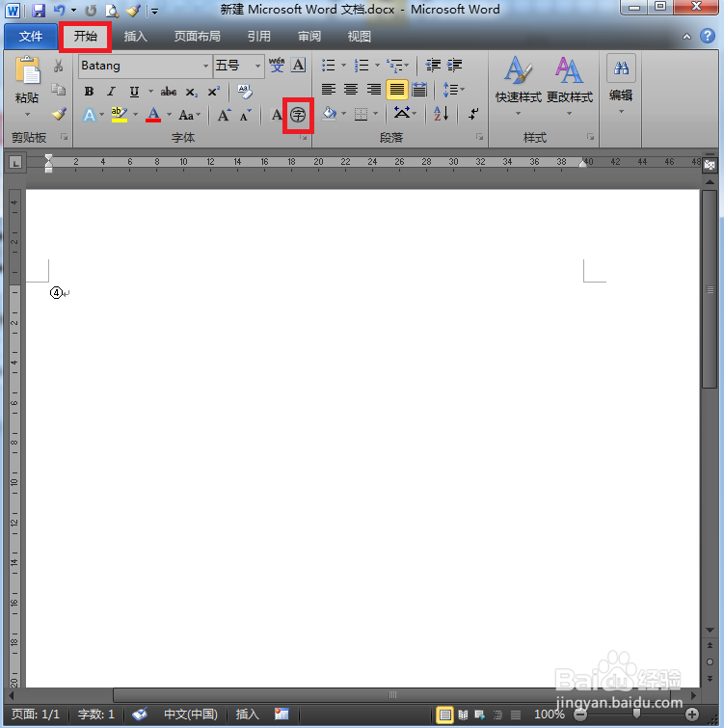Toggle Bold formatting
The width and height of the screenshot is (724, 728).
89,92
